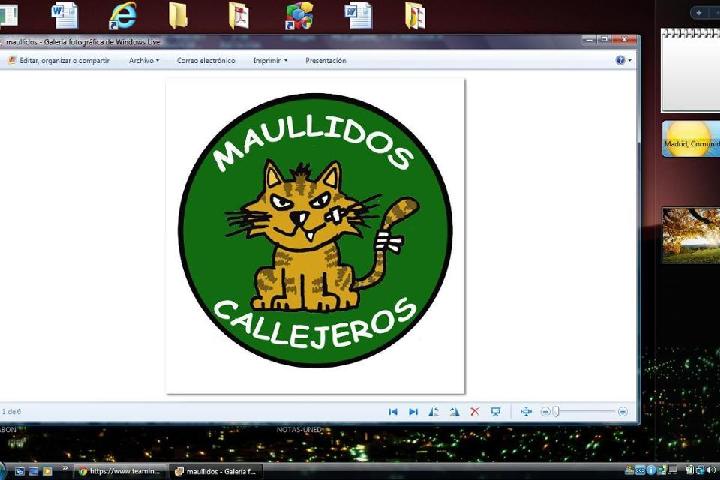Open the Archivo dropdown menu
Screen dimensions: 720x480
pos(143,60)
